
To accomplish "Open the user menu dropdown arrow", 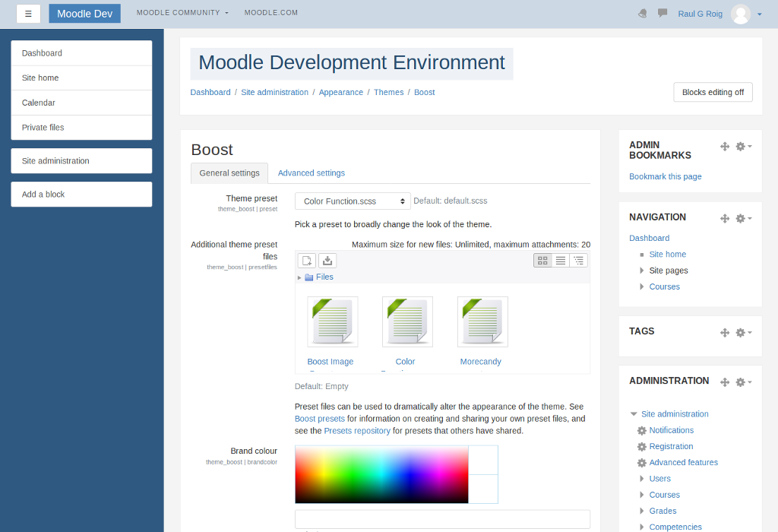I will point(759,14).
